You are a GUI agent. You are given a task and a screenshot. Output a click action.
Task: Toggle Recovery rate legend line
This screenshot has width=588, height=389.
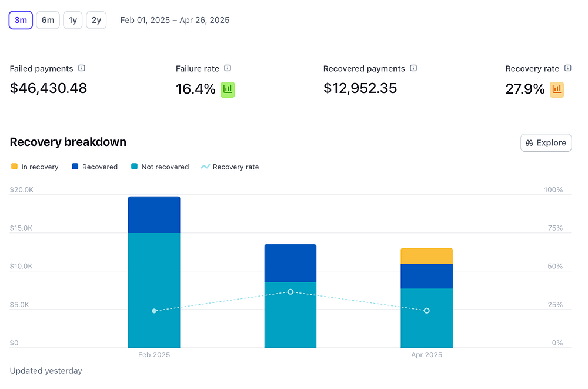[230, 167]
